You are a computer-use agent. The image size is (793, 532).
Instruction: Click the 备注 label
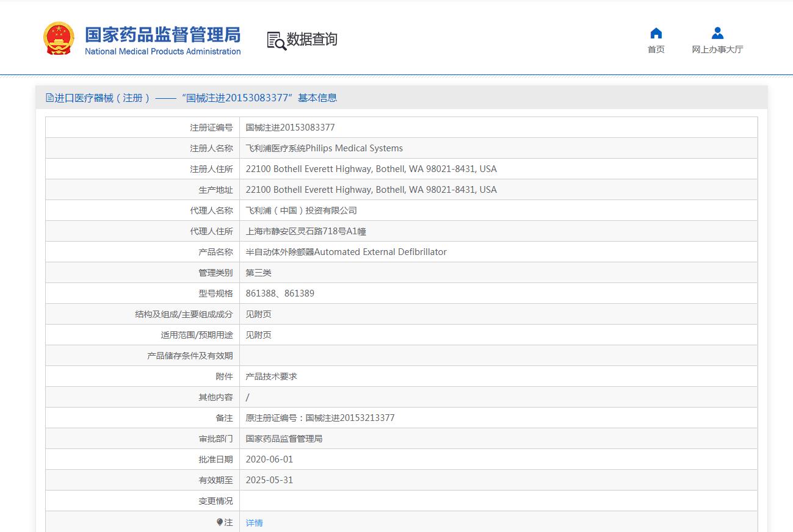pyautogui.click(x=224, y=418)
